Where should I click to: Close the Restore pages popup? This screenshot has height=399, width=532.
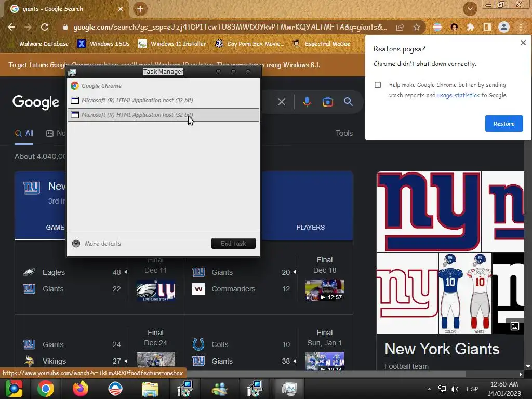click(523, 43)
